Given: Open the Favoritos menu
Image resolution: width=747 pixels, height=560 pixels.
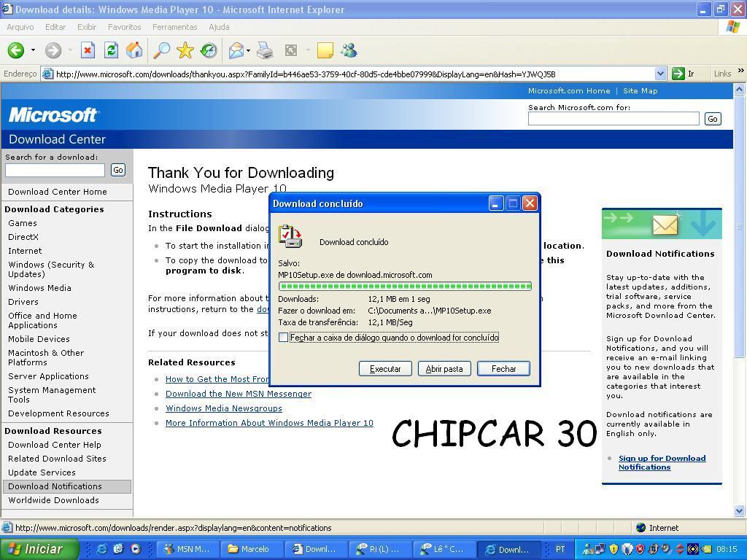Looking at the screenshot, I should 124,27.
